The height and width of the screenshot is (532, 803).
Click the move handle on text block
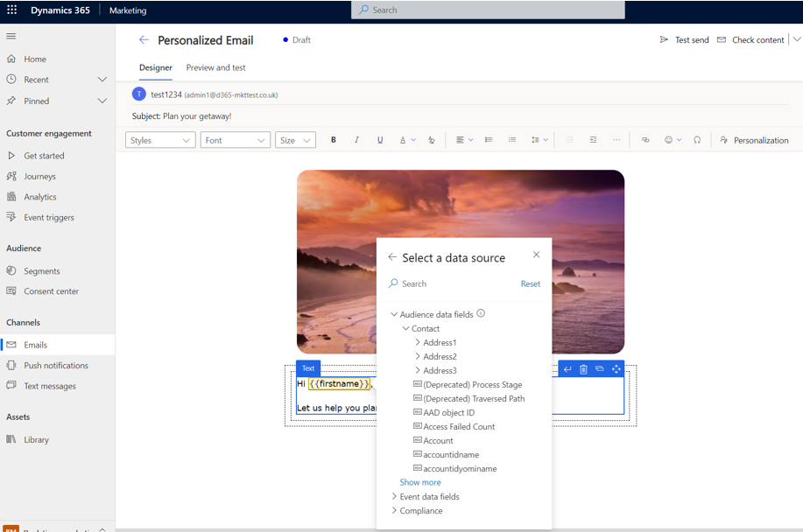(x=616, y=369)
